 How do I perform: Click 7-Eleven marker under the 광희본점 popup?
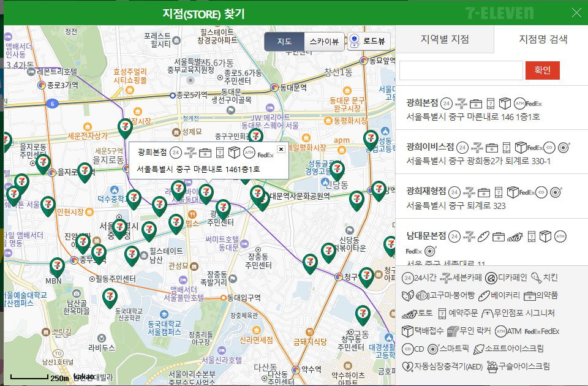click(206, 193)
